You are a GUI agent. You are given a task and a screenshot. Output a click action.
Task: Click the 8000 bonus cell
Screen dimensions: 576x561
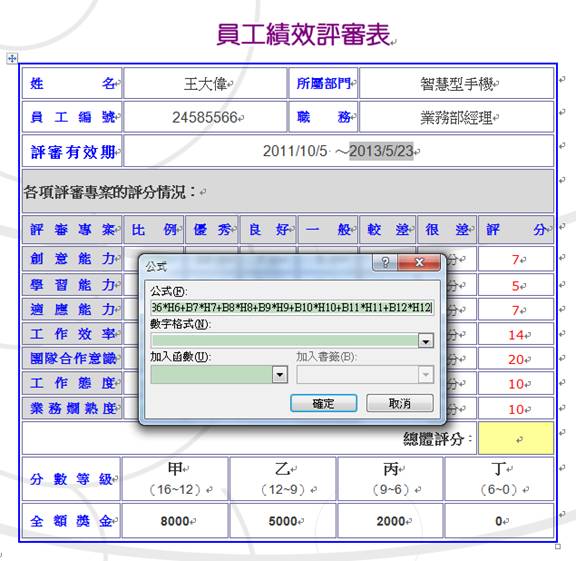(175, 521)
